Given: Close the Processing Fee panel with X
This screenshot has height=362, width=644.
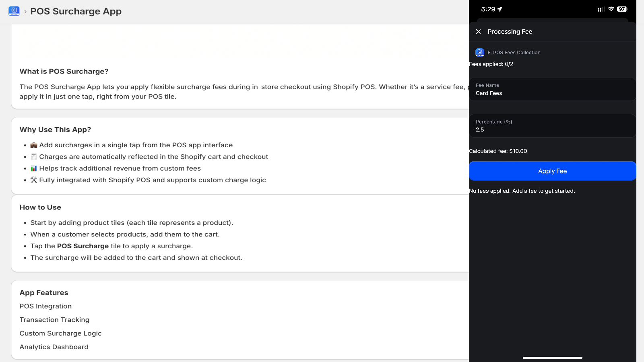Looking at the screenshot, I should [478, 32].
